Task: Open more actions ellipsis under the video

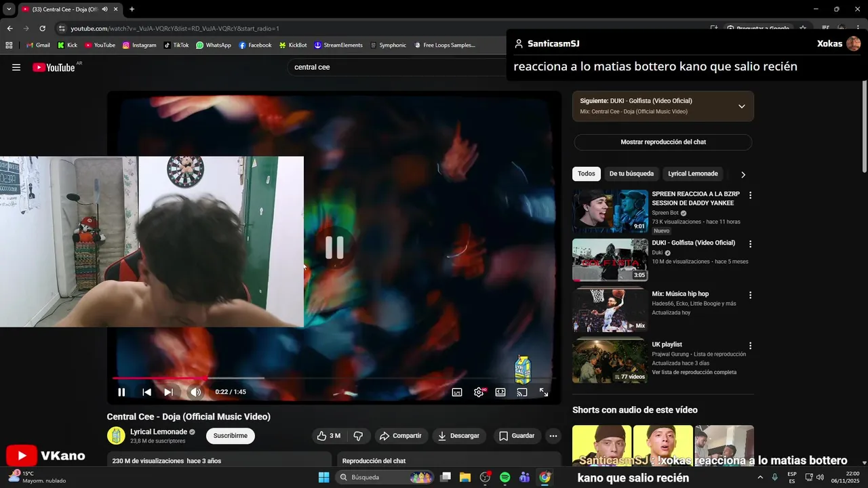Action: (553, 436)
